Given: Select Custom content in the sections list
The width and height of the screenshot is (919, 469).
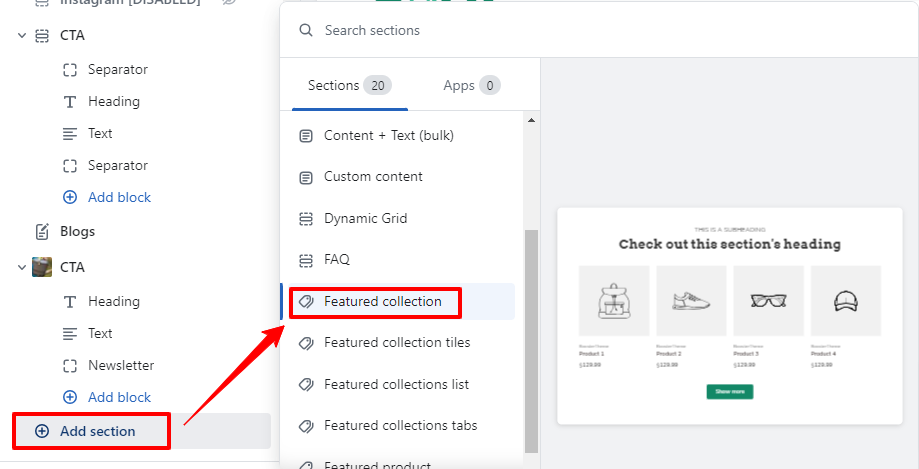Looking at the screenshot, I should coord(373,177).
